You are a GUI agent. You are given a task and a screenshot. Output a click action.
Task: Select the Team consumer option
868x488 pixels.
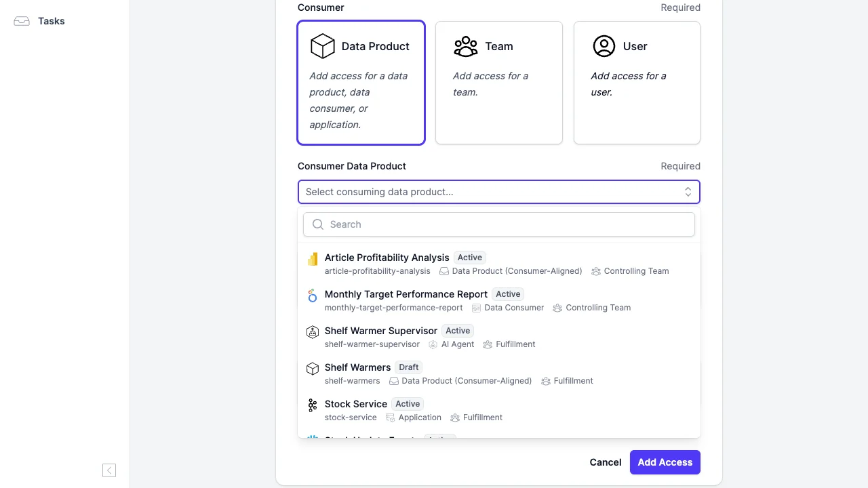click(499, 83)
